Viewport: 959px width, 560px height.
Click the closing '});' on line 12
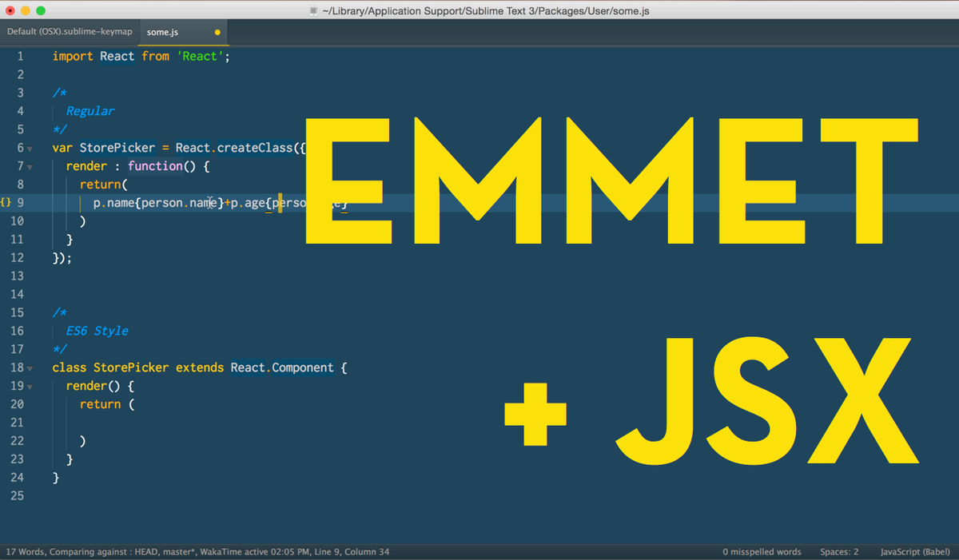(x=62, y=258)
